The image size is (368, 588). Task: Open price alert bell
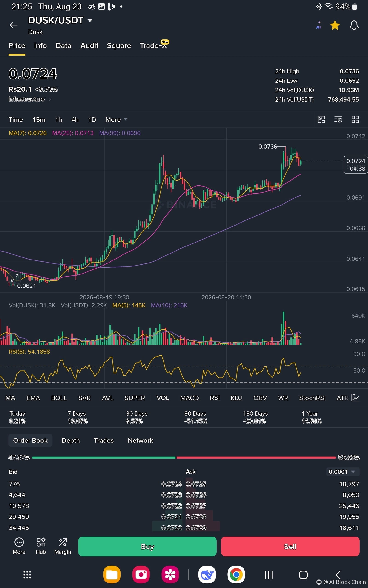point(354,25)
